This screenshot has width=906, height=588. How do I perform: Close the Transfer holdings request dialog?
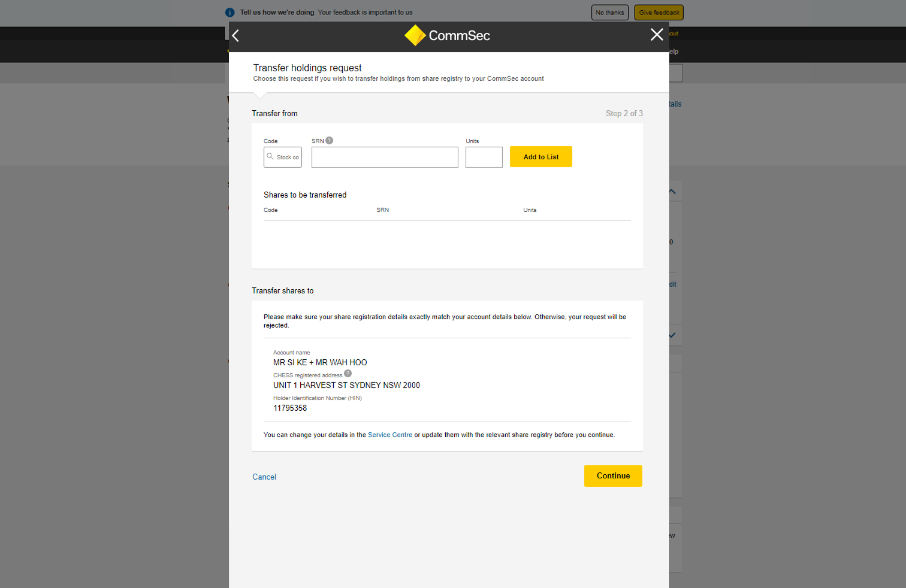657,35
